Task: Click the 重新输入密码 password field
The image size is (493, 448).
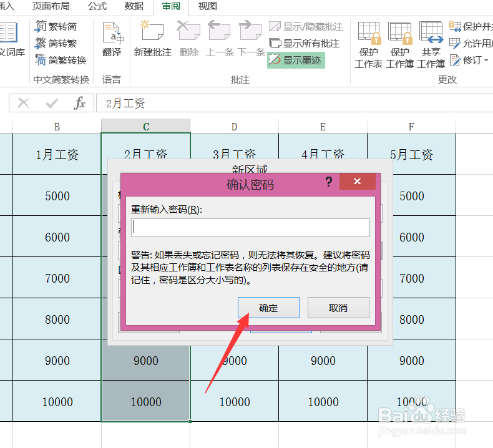Action: coord(250,228)
